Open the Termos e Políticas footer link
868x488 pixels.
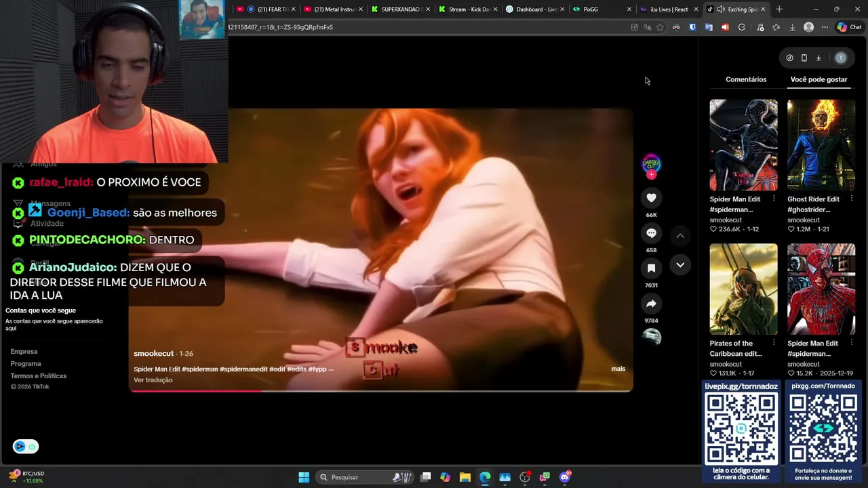[x=38, y=376]
